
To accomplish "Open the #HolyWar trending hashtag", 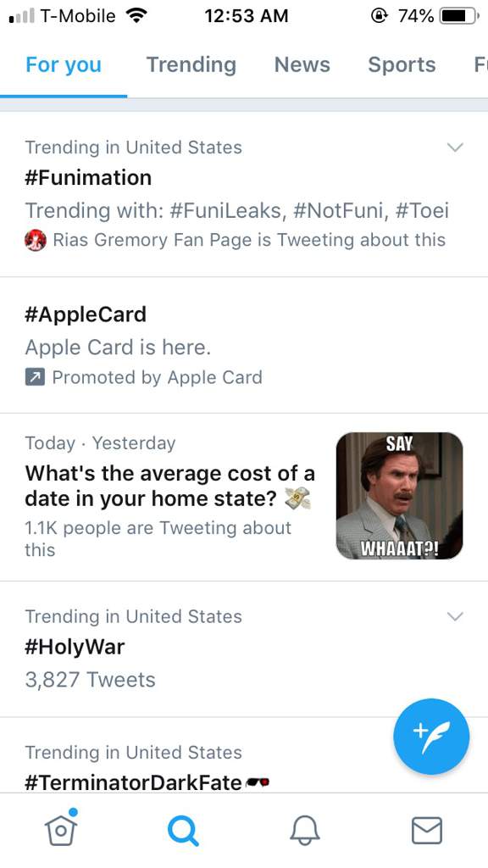I will pyautogui.click(x=75, y=647).
